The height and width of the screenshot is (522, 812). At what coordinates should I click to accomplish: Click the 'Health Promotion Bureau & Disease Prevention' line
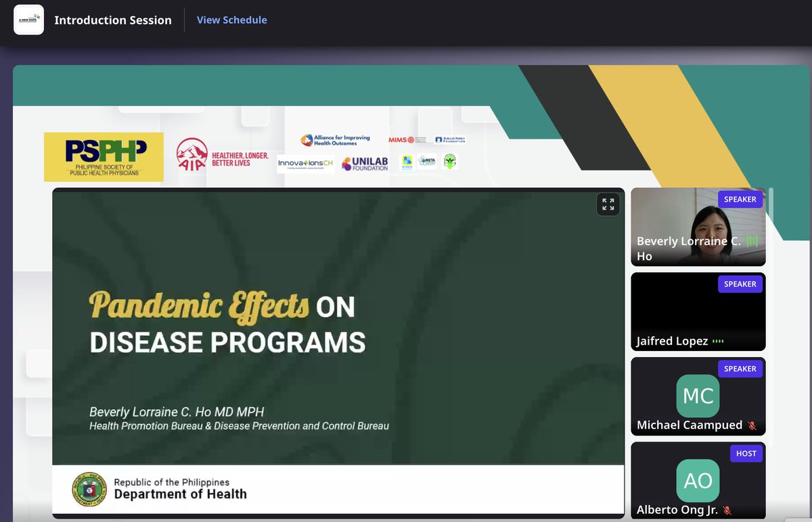pos(240,426)
